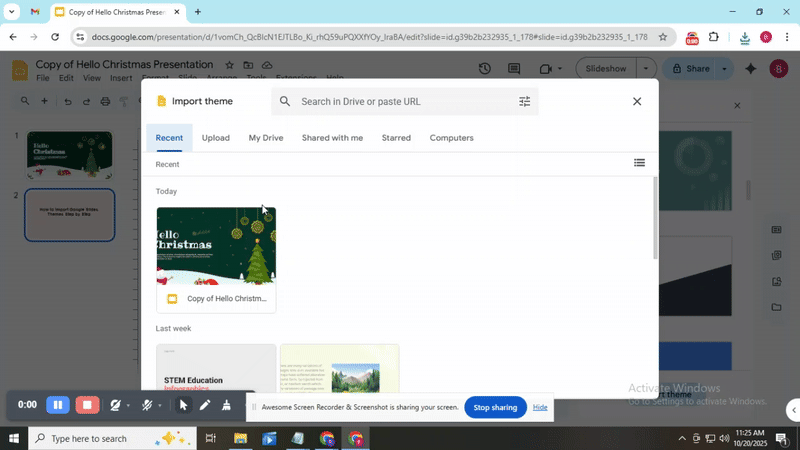Select Copy of Hello Christmas presentation thumbnail
The height and width of the screenshot is (450, 800).
pyautogui.click(x=216, y=246)
